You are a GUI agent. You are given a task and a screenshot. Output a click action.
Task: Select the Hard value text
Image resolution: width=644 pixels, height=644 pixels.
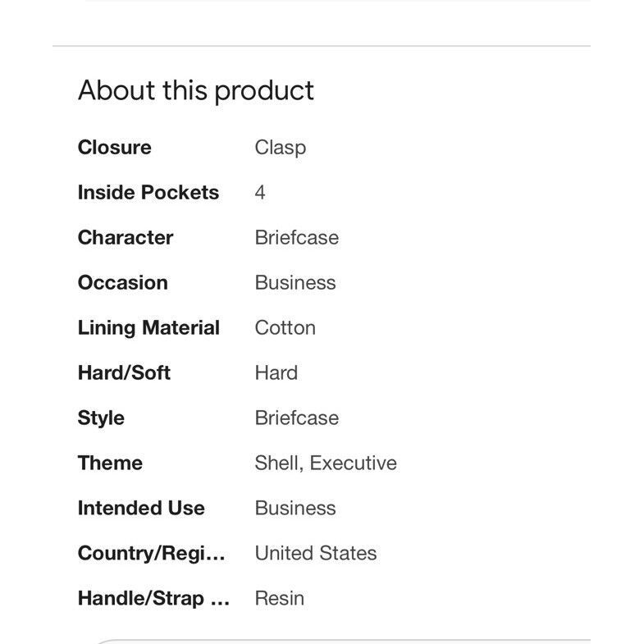pos(276,373)
